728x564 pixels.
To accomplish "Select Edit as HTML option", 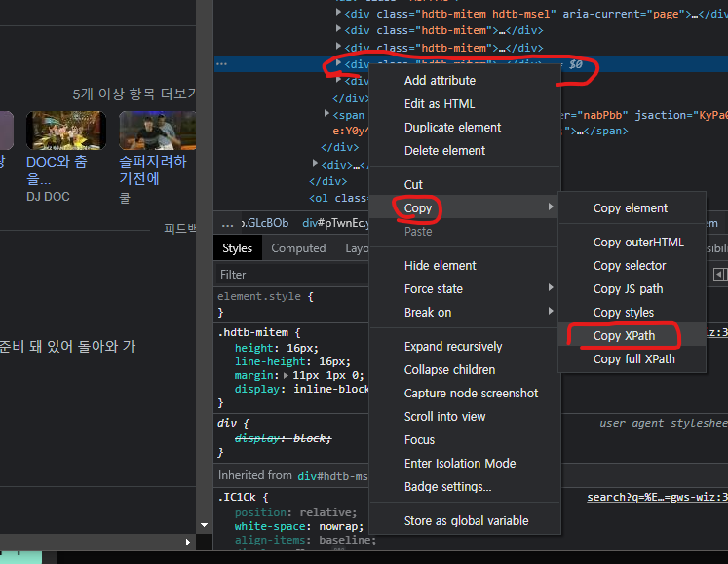I will [x=465, y=104].
